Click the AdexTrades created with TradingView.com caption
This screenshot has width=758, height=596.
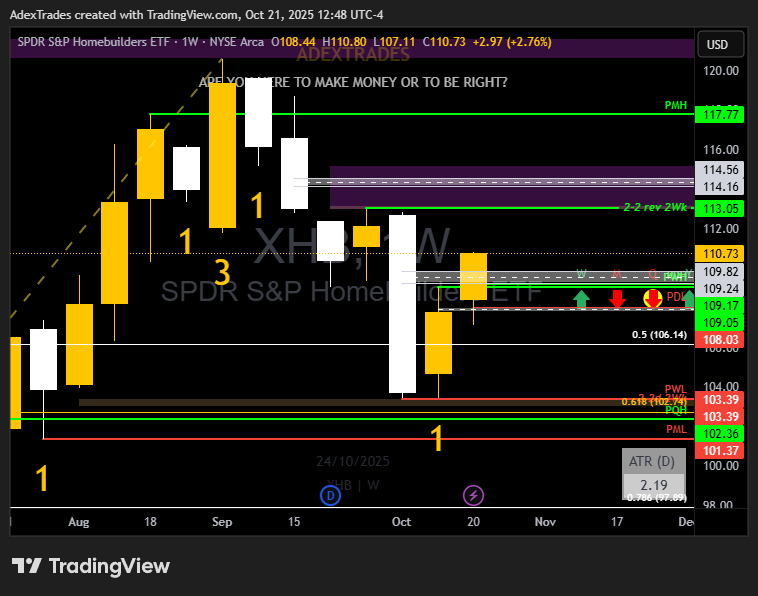tap(196, 15)
